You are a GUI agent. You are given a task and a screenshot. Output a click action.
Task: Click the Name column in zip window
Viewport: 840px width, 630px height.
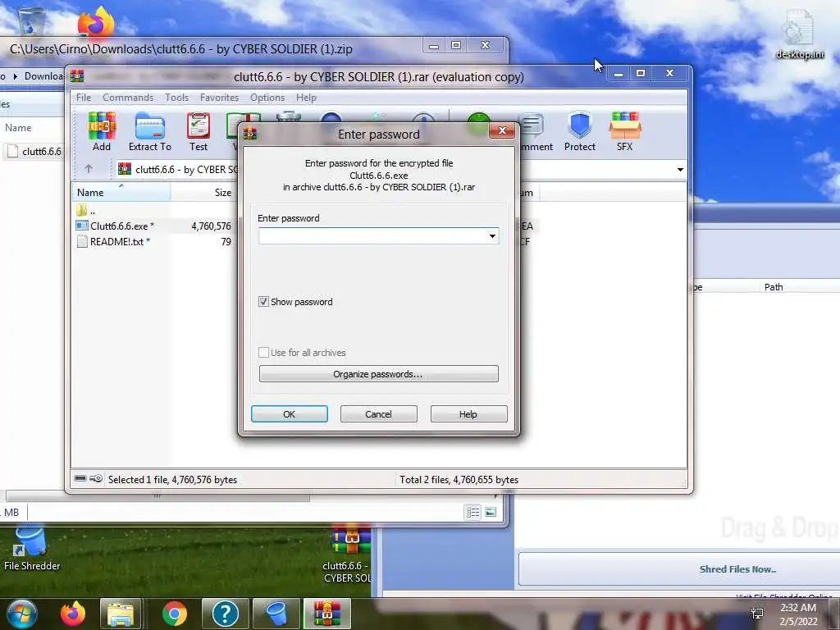click(18, 128)
